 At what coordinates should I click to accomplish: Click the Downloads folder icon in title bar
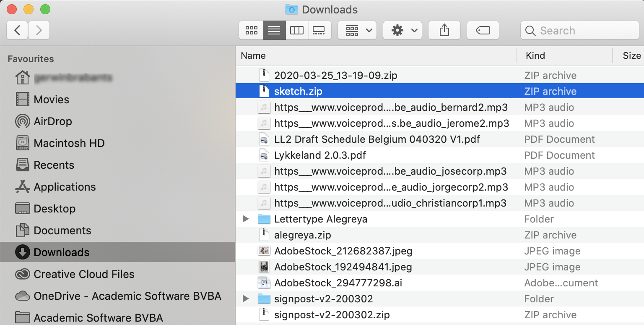coord(291,9)
